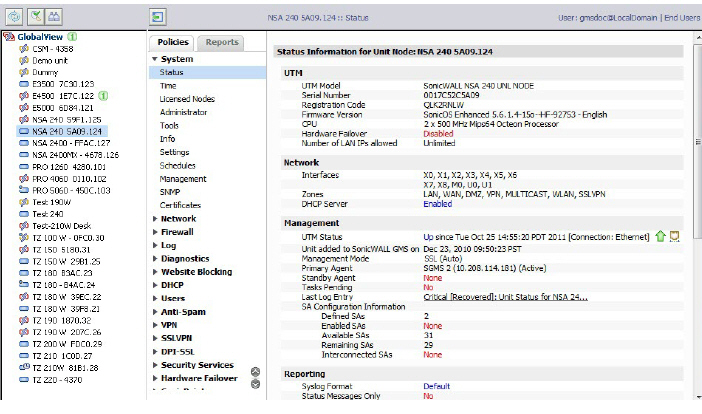Select TZ 180 W 39EC.22 in the tree
The width and height of the screenshot is (702, 414).
click(x=67, y=297)
